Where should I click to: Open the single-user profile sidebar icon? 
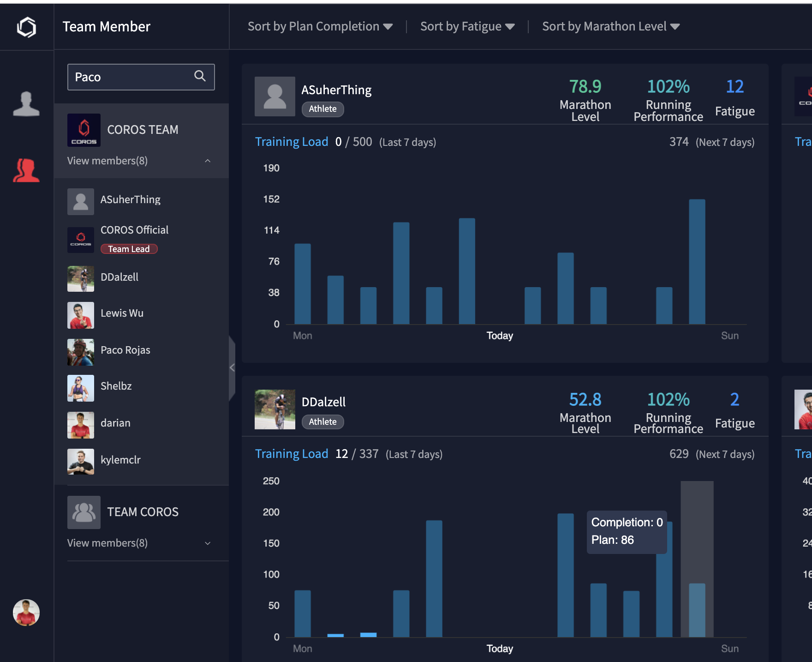[26, 103]
